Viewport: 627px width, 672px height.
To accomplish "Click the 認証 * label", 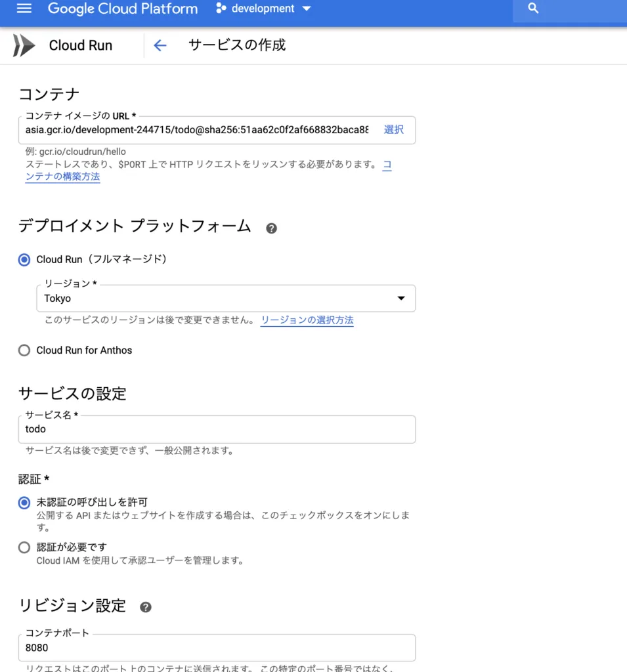I will tap(34, 479).
